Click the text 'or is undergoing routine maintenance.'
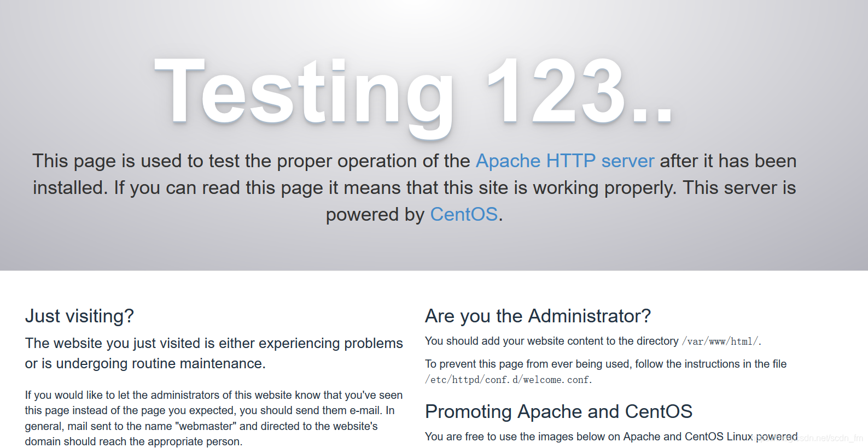Viewport: 868px width, 448px height. click(145, 363)
